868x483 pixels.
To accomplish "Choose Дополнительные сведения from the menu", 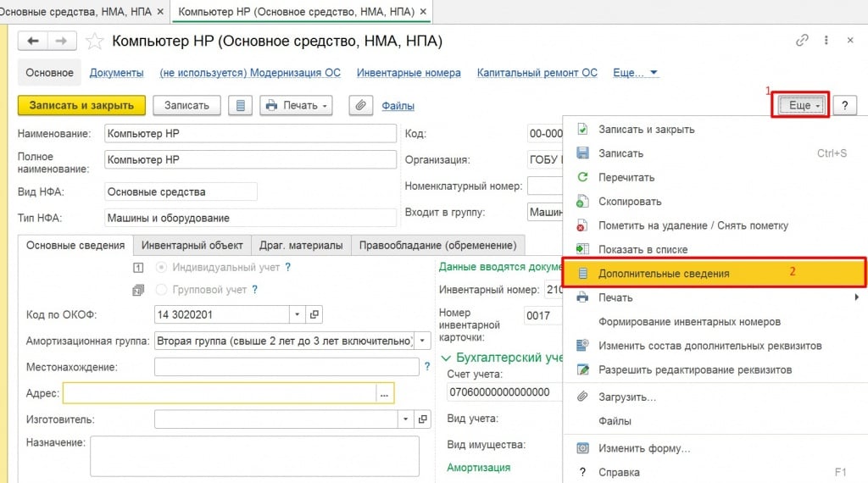I will coord(664,274).
